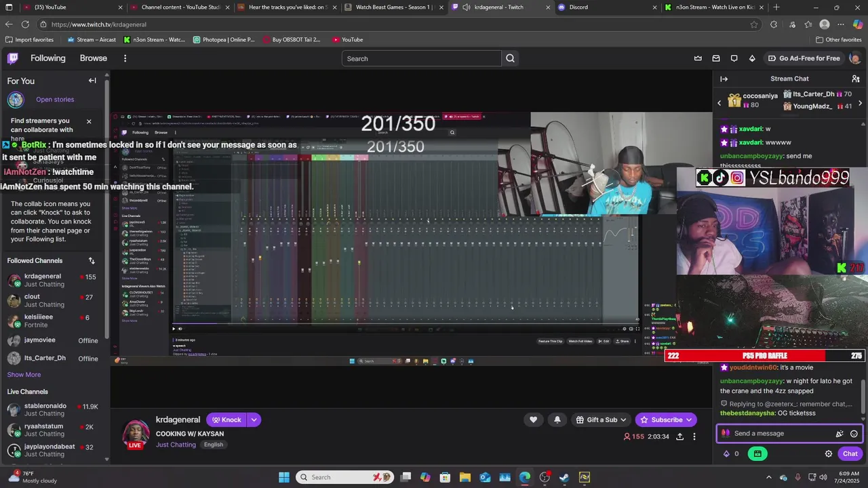
Task: Switch to the n3on Stream Kick tab
Action: [713, 7]
